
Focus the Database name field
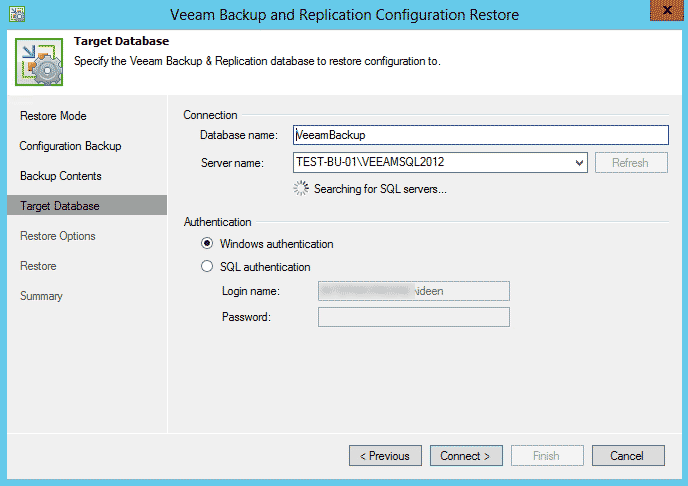[480, 135]
